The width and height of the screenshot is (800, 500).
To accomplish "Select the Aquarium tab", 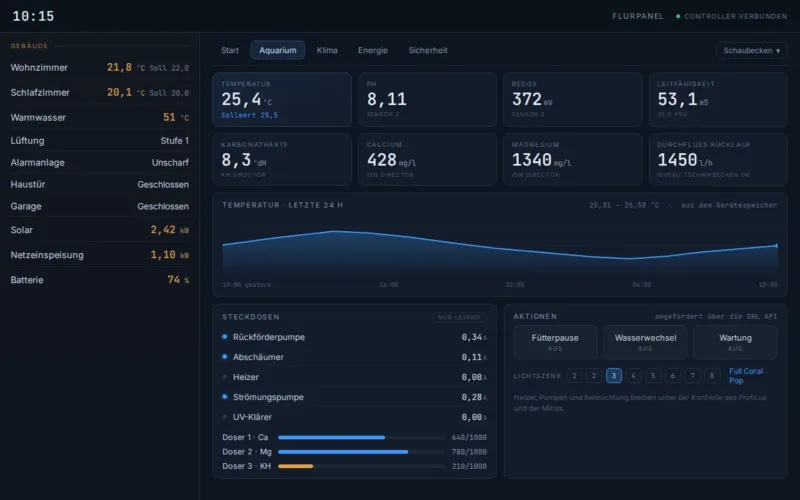I will click(x=278, y=51).
